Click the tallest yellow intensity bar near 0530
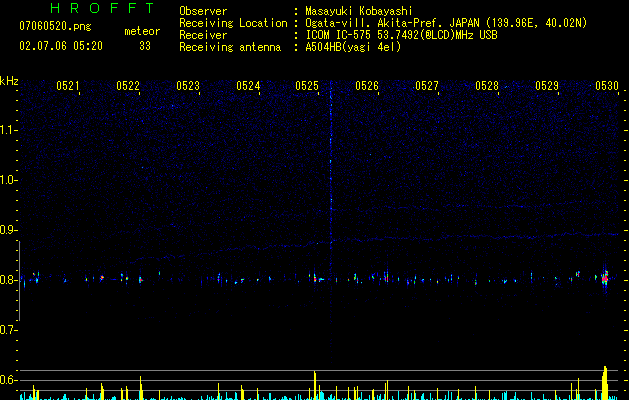 click(x=605, y=383)
